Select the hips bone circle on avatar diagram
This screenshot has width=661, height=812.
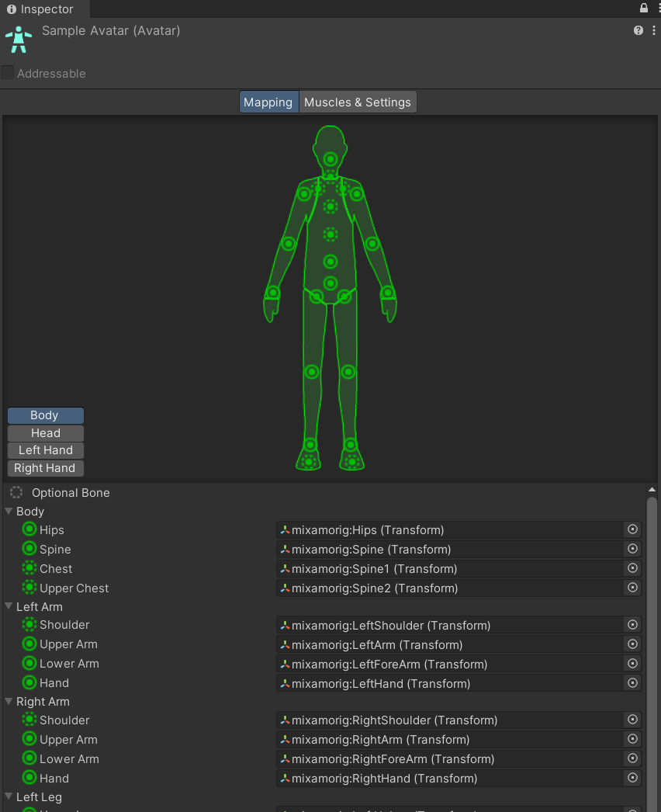330,283
